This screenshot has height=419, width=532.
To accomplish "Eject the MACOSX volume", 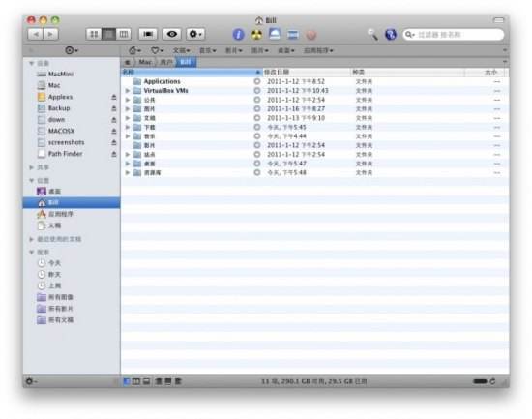I will coord(114,131).
